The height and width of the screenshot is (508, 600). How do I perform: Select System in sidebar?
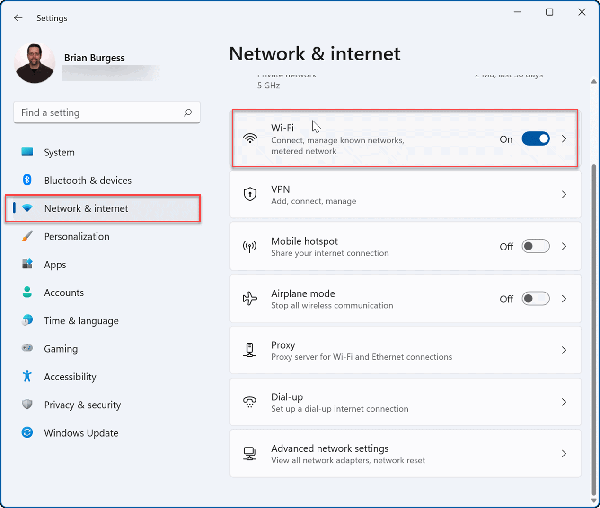click(106, 152)
